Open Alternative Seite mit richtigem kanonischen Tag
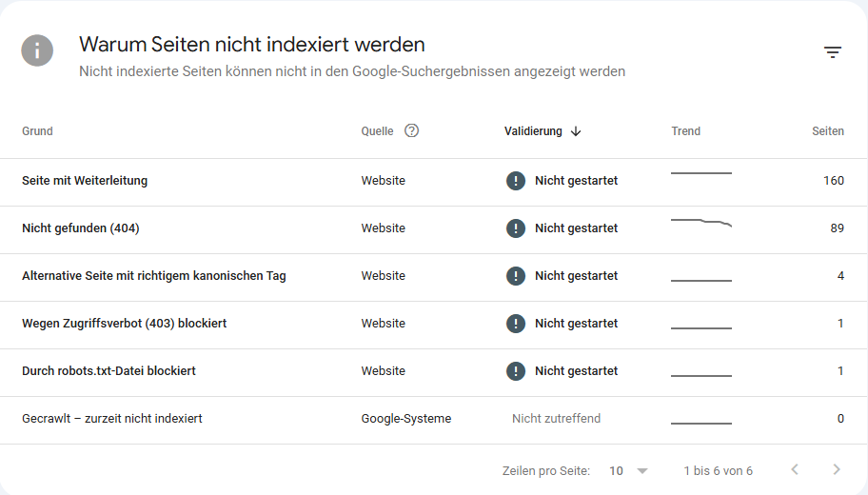 point(434,277)
